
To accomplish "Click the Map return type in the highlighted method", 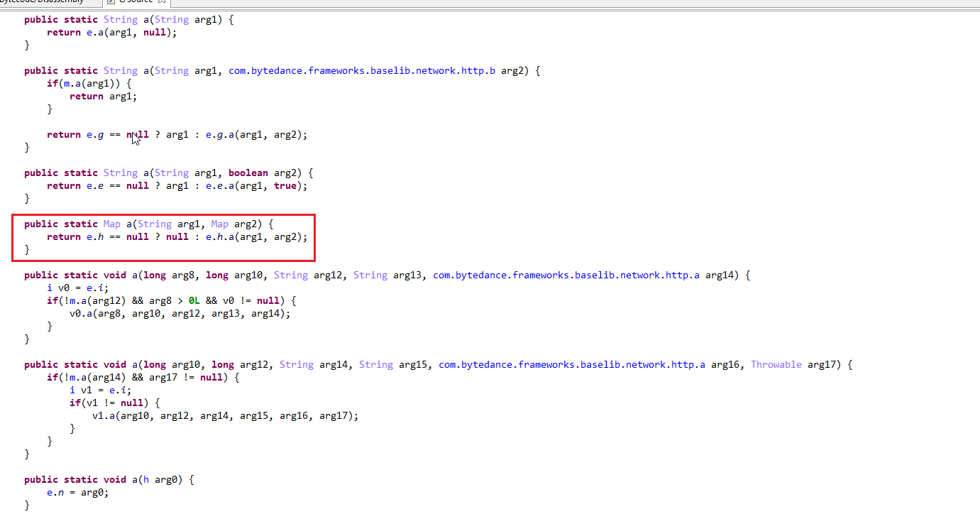I will pos(111,224).
